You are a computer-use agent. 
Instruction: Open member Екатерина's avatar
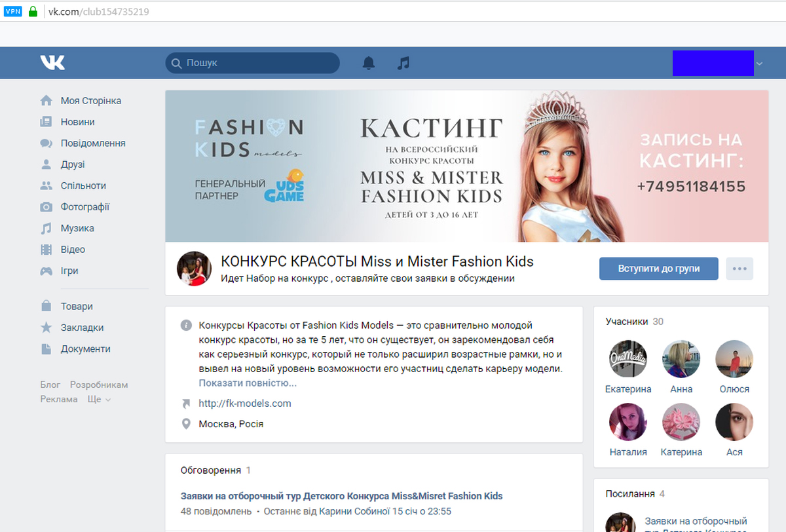[628, 359]
